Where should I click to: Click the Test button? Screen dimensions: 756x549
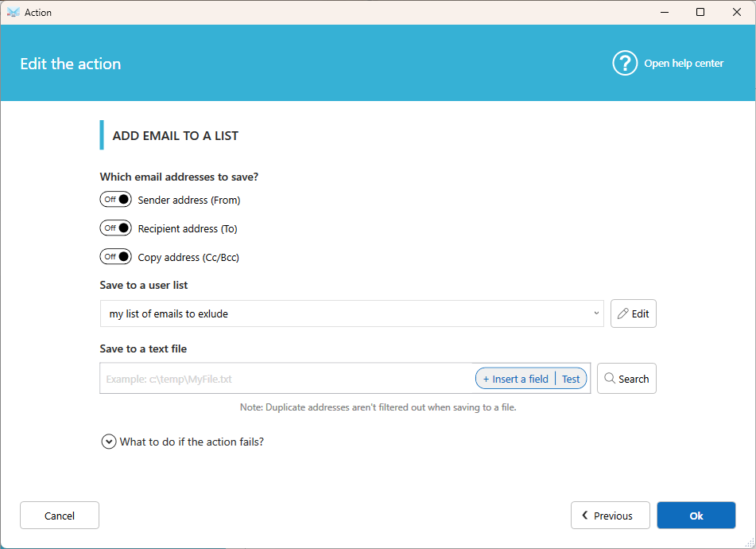(x=571, y=380)
